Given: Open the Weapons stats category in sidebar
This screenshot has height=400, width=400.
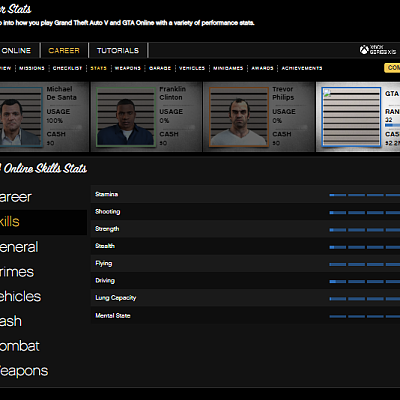Looking at the screenshot, I should (24, 371).
